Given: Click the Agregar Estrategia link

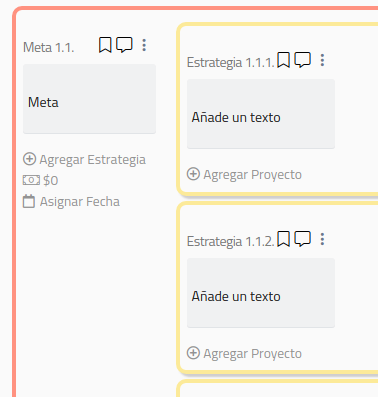Looking at the screenshot, I should (93, 160).
